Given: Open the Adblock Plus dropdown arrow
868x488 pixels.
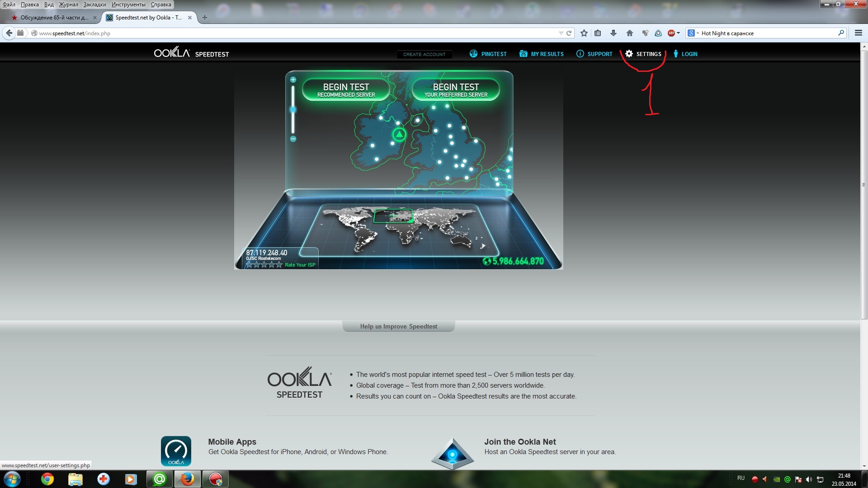Looking at the screenshot, I should (678, 33).
